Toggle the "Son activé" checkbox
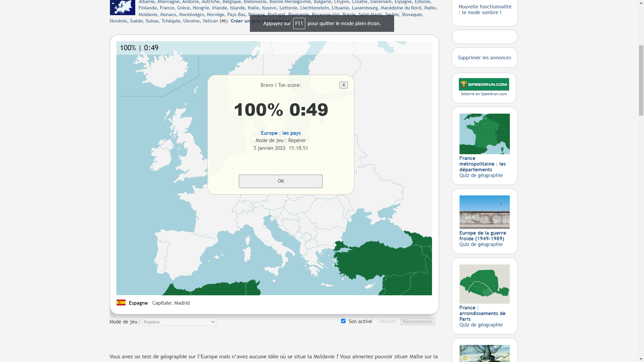644x362 pixels. pos(343,321)
